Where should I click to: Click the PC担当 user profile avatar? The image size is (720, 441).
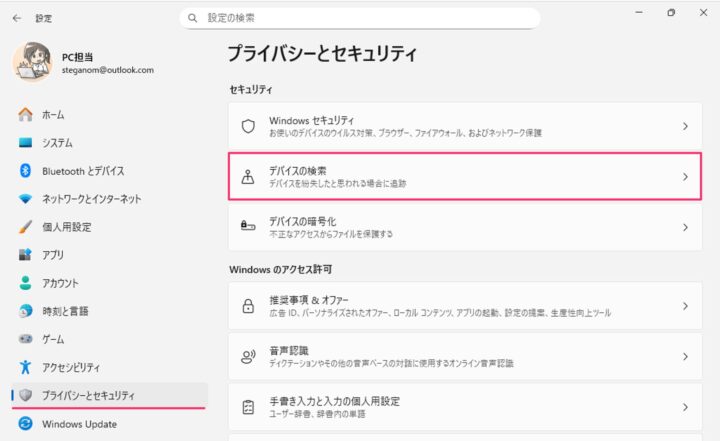[x=35, y=63]
